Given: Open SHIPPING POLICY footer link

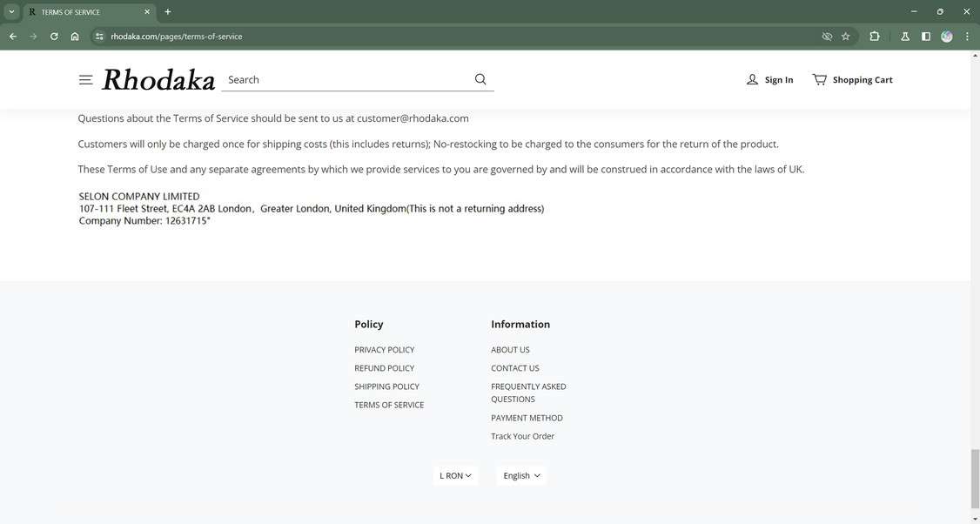Looking at the screenshot, I should point(387,386).
